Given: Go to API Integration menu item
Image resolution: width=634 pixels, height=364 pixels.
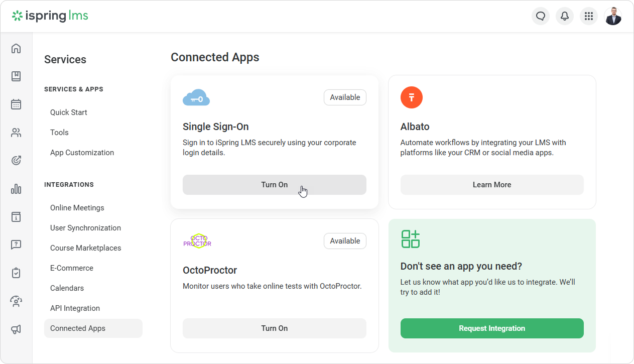Looking at the screenshot, I should click(75, 308).
